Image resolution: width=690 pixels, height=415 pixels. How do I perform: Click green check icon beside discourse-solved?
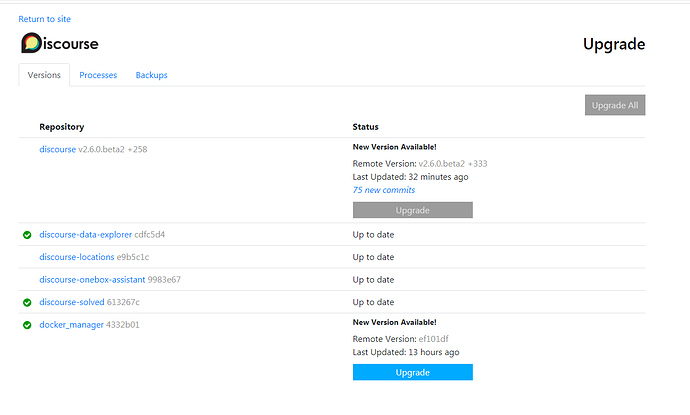point(27,302)
